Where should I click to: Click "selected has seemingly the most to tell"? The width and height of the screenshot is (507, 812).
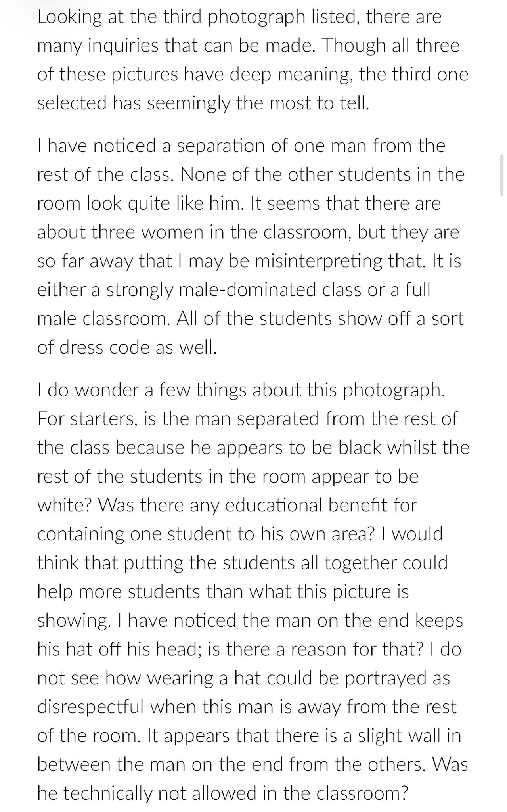point(203,103)
